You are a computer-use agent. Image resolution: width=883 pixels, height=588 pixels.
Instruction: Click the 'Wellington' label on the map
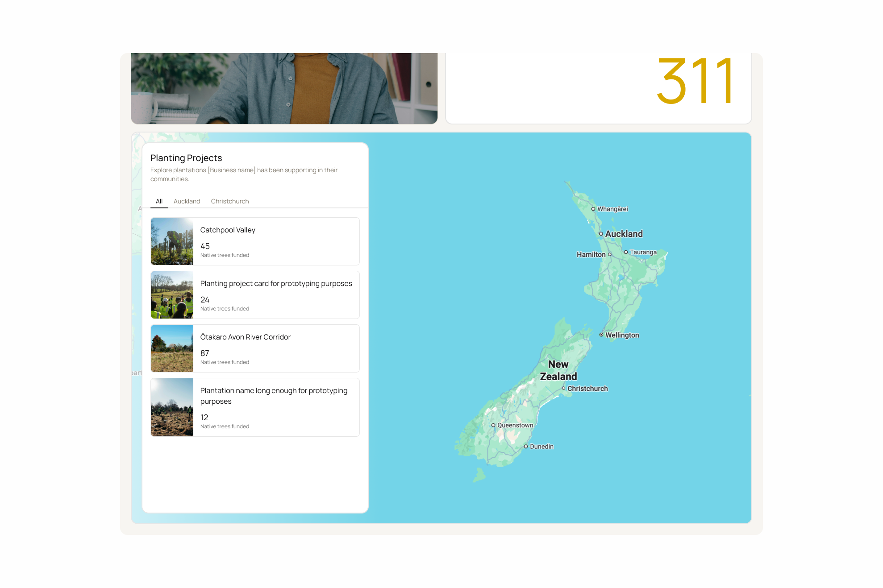tap(622, 335)
